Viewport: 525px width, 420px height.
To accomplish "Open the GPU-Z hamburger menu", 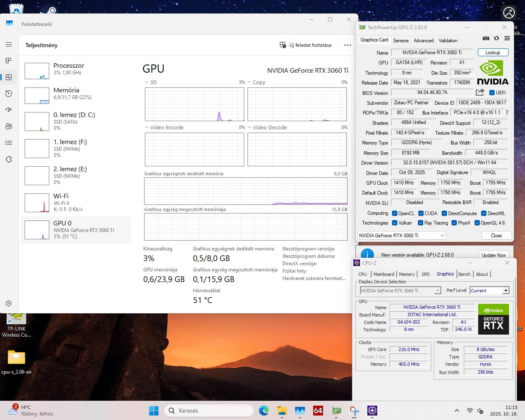I will tap(507, 38).
